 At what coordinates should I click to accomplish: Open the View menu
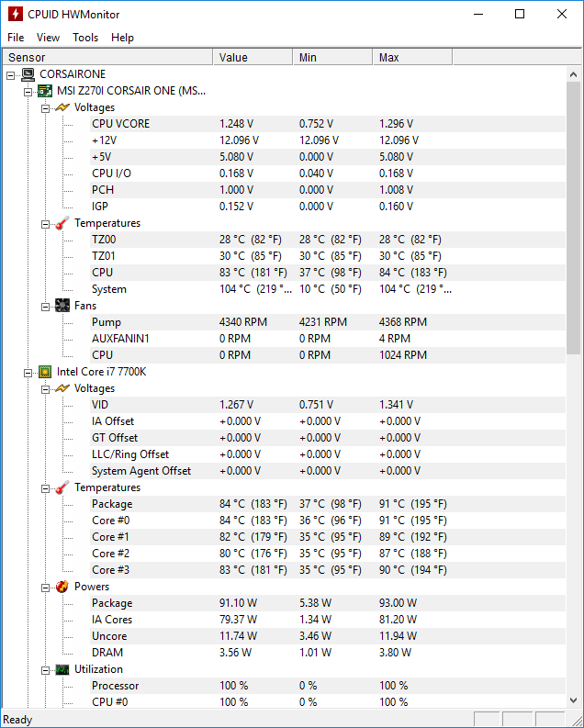click(x=48, y=38)
